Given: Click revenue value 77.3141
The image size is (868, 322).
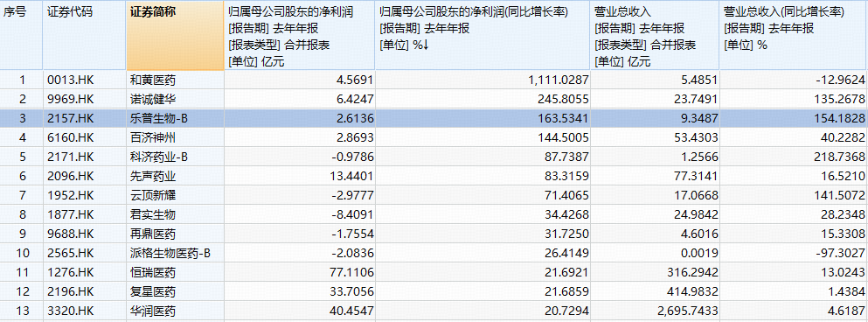Looking at the screenshot, I should pos(696,176).
